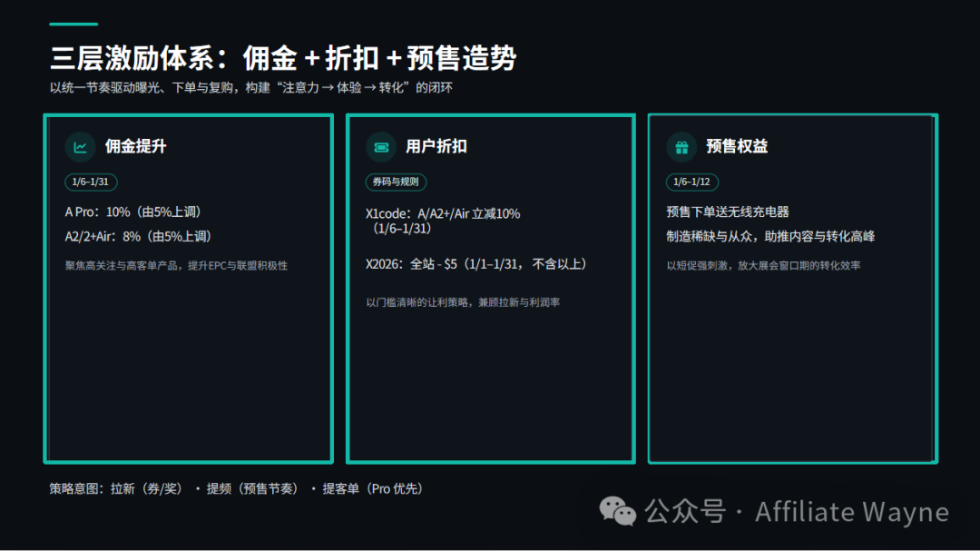Click the X2026 全站减5美元 rule line
Screen dimensions: 980x551
tap(475, 263)
